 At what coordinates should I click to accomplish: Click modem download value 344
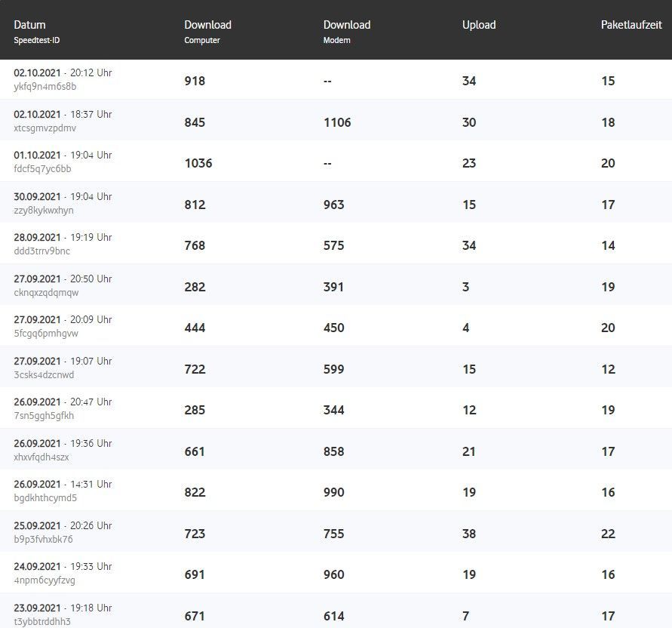click(x=334, y=410)
